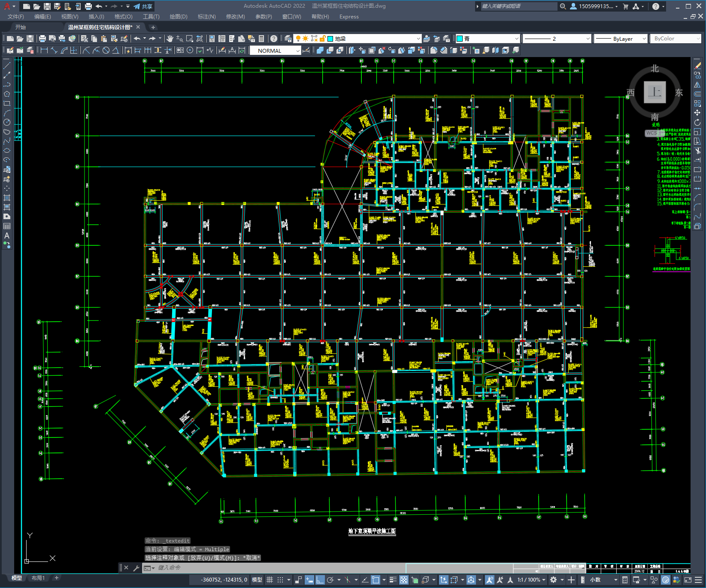
Task: Select the Move tool in modify toolbar
Action: click(697, 113)
